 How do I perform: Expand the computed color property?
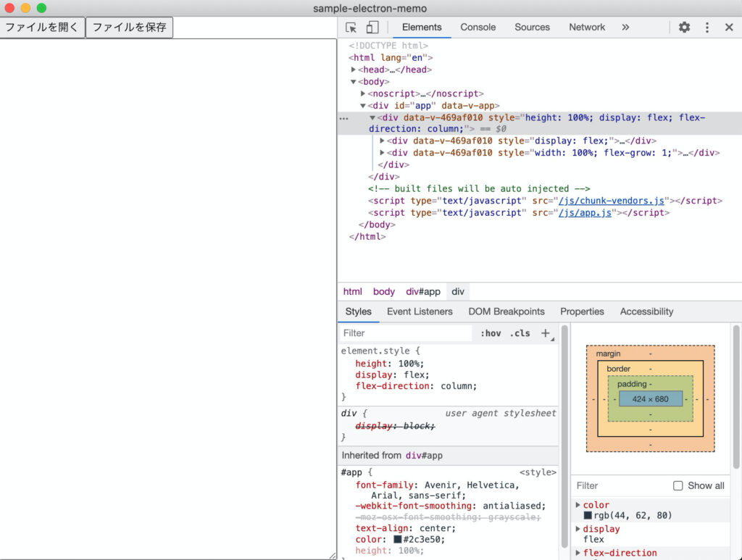[x=578, y=505]
